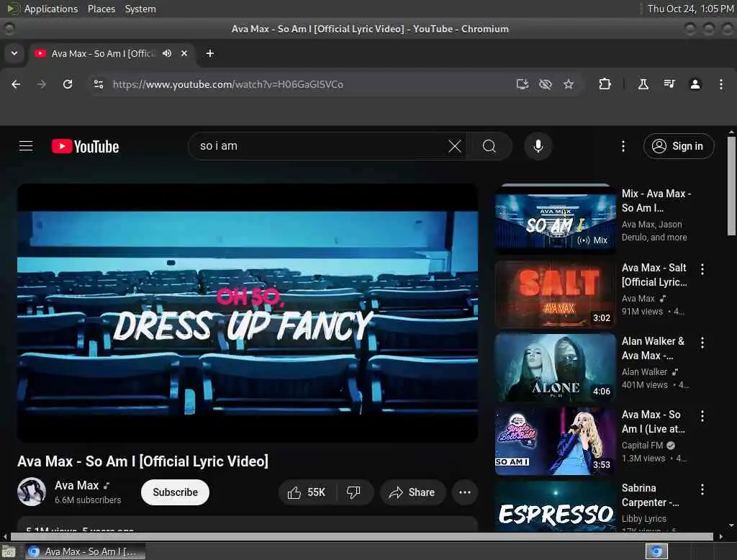Open Chrome Labs flask icon
This screenshot has width=737, height=560.
(643, 84)
